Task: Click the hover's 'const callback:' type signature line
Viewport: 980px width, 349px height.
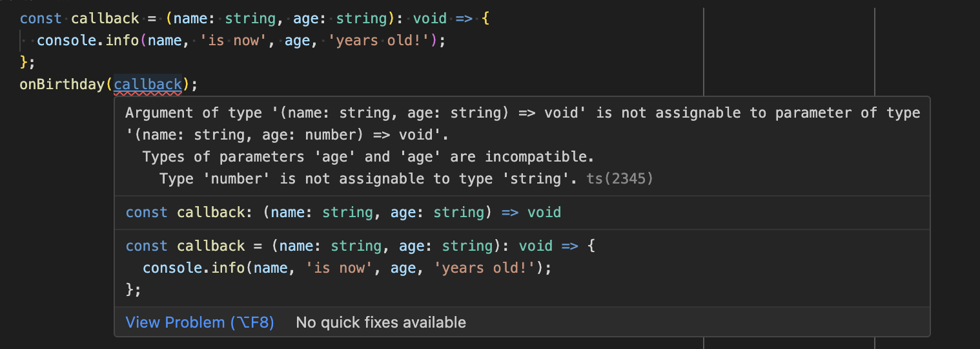Action: pyautogui.click(x=343, y=213)
